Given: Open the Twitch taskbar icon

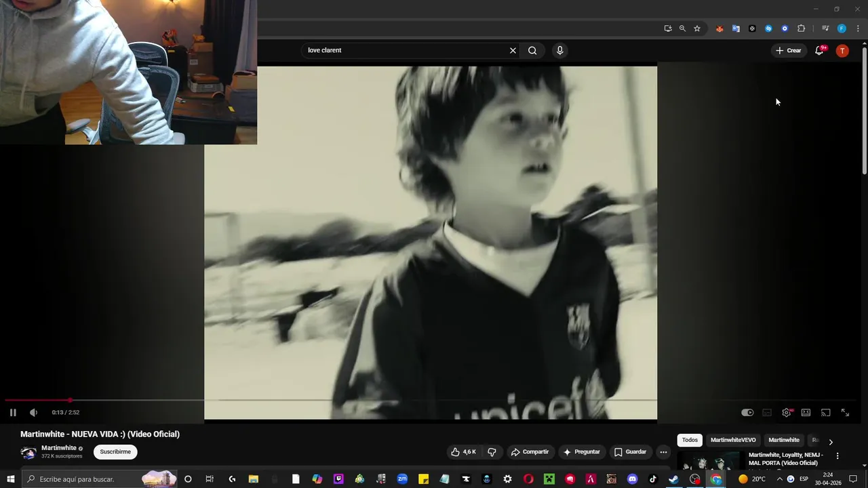Looking at the screenshot, I should [338, 479].
